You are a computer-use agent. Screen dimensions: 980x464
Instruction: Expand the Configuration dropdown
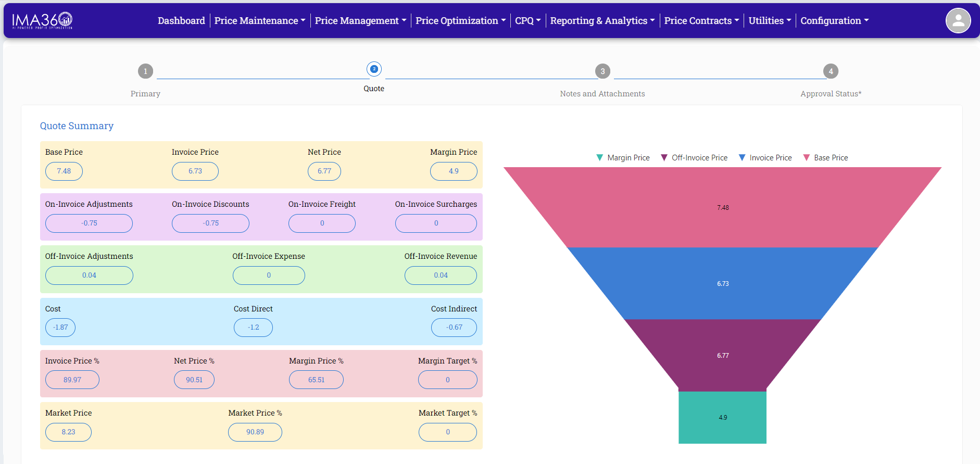pyautogui.click(x=834, y=21)
